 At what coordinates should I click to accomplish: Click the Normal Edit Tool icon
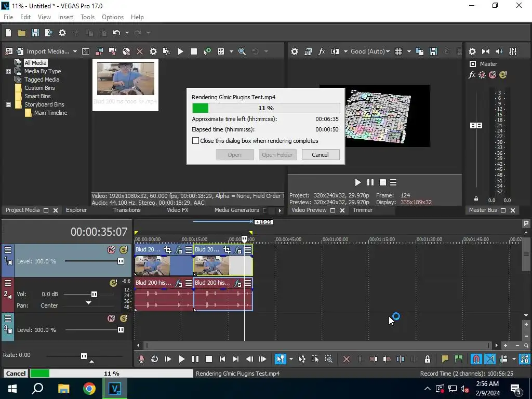coord(280,359)
